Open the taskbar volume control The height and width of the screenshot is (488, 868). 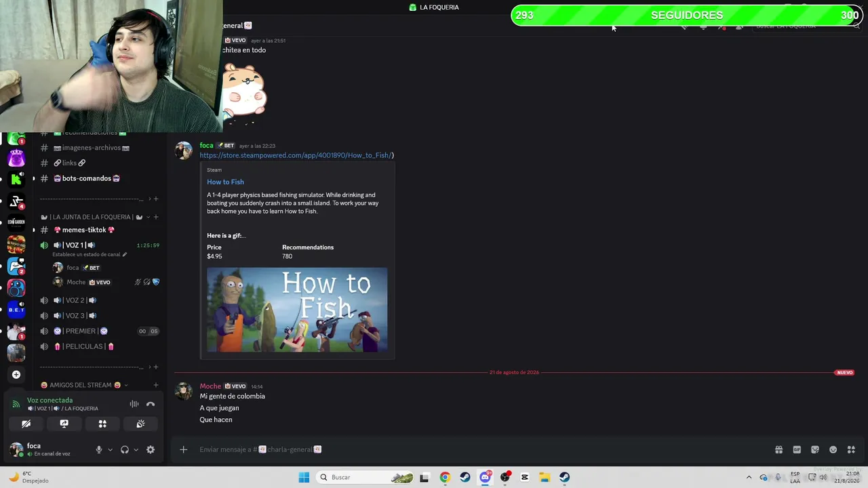point(824,477)
